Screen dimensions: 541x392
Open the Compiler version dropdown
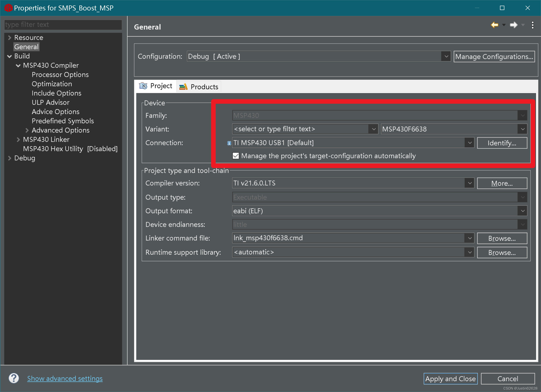469,183
